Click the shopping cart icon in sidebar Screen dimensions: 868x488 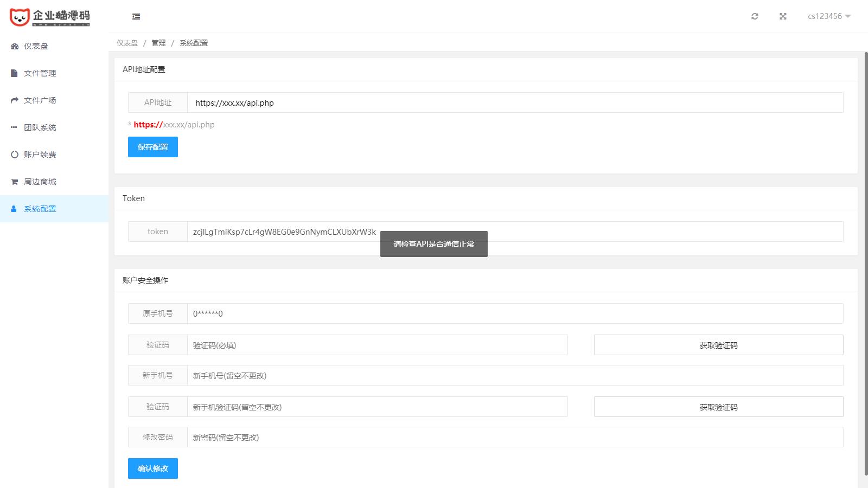point(15,182)
